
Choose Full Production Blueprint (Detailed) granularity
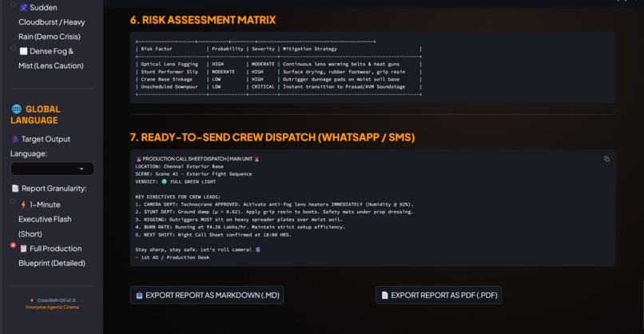13,245
